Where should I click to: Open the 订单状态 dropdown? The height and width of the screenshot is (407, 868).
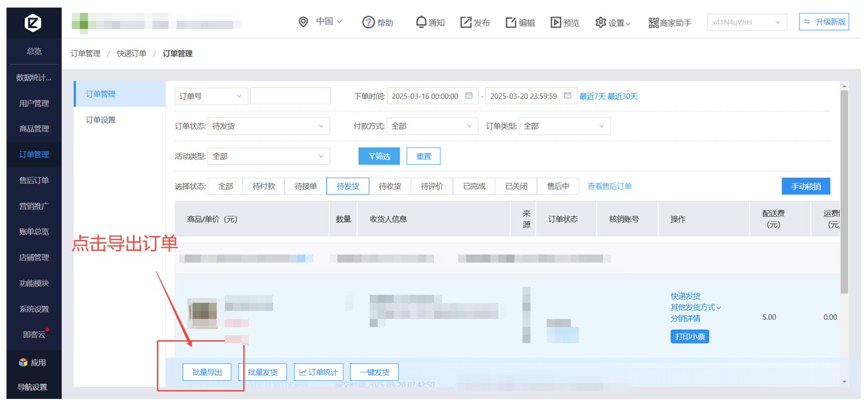(x=269, y=126)
